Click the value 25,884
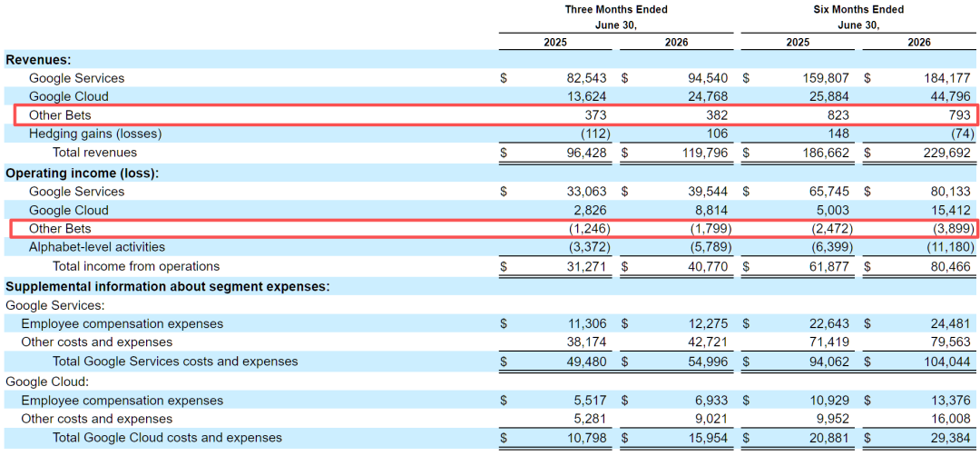This screenshot has height=456, width=980. (x=828, y=96)
